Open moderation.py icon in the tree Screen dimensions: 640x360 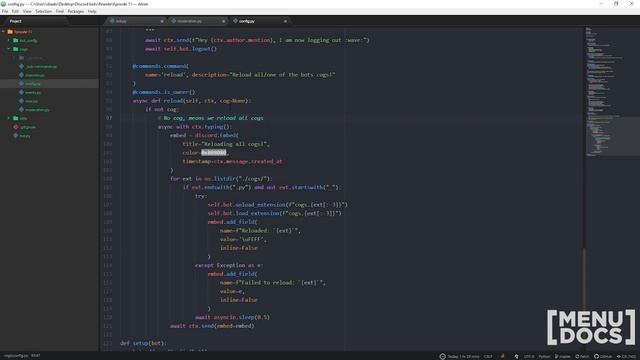(x=21, y=110)
